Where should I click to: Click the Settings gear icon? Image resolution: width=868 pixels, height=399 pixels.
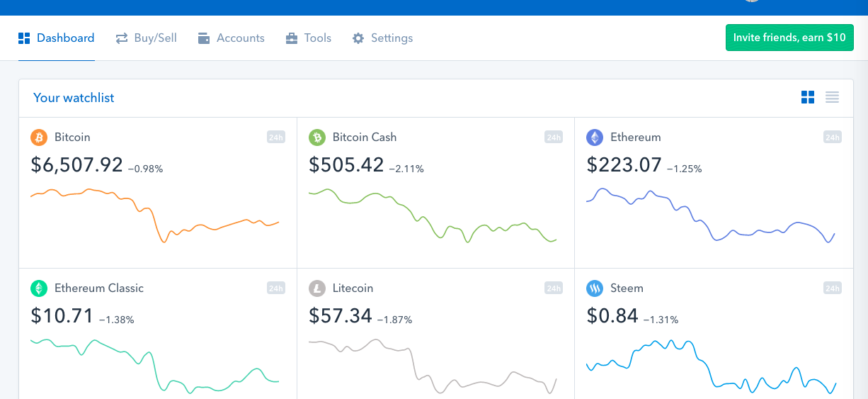point(358,38)
